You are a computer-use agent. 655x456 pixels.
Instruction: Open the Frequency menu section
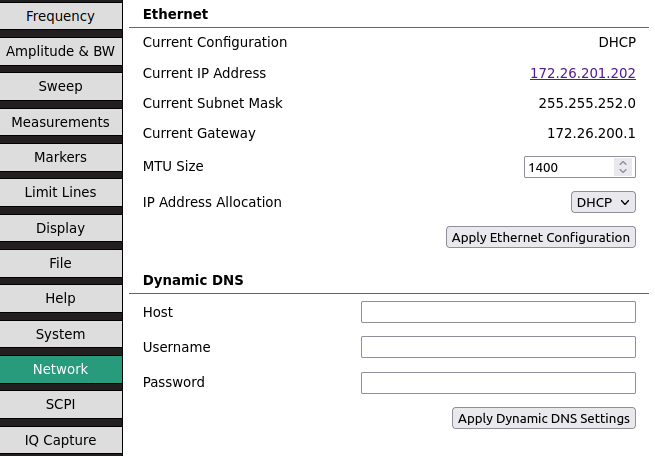point(60,16)
